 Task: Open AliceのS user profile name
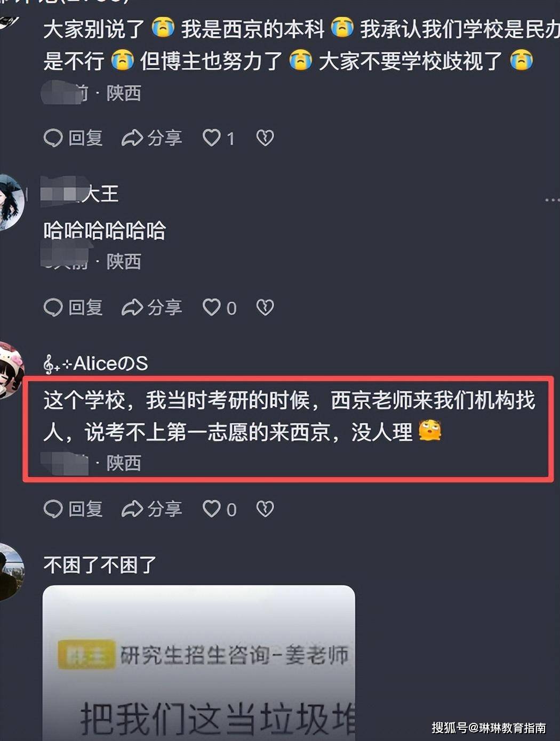coord(95,364)
